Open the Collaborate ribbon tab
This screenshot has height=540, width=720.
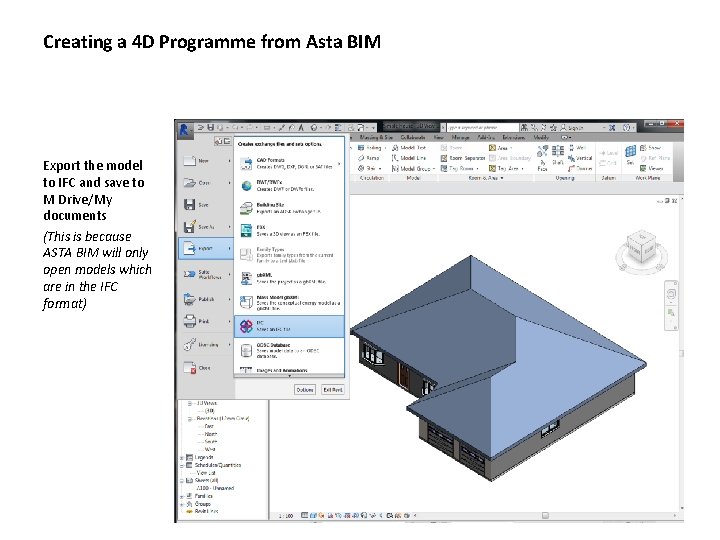[x=412, y=137]
